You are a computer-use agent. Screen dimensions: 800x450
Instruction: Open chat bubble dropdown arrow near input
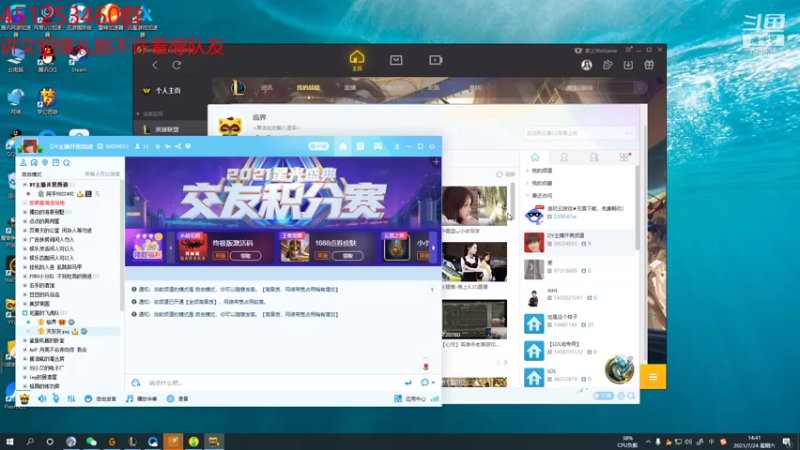433,383
